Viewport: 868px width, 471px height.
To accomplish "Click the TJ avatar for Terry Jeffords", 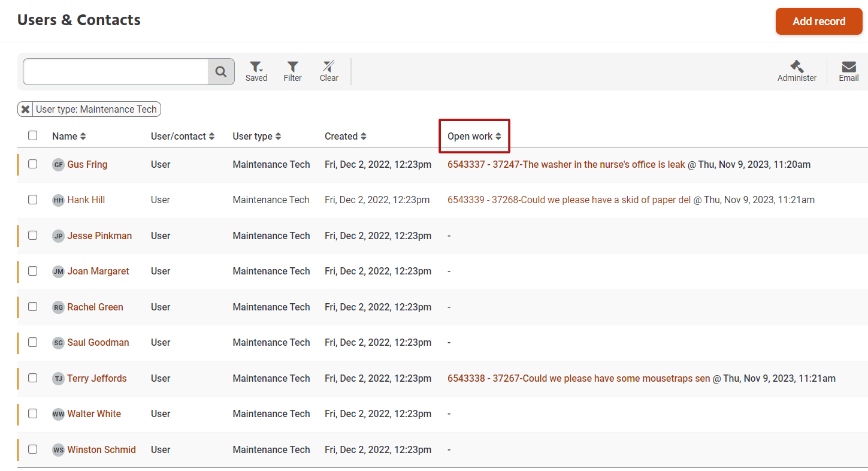I will [x=58, y=379].
